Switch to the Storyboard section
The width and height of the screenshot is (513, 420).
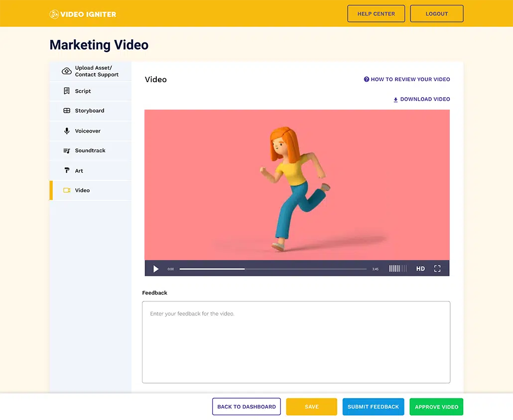click(x=90, y=111)
